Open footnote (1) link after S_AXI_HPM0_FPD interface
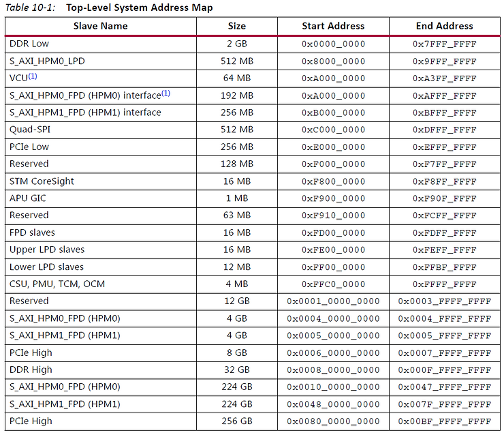504x435 pixels. 166,93
